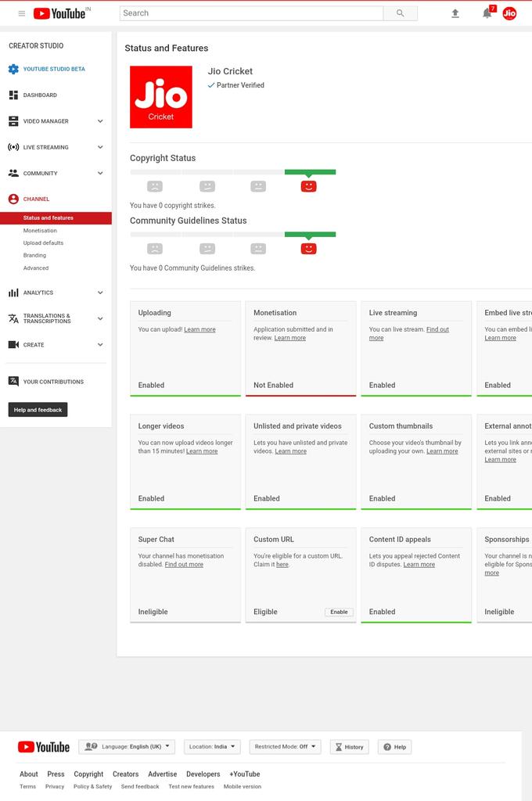Click the History button in footer

point(350,747)
